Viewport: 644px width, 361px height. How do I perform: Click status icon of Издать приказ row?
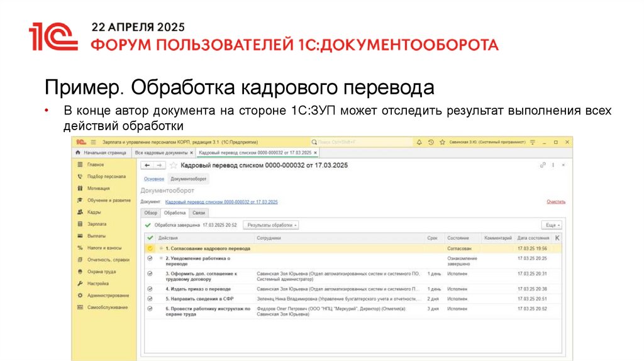(x=150, y=289)
